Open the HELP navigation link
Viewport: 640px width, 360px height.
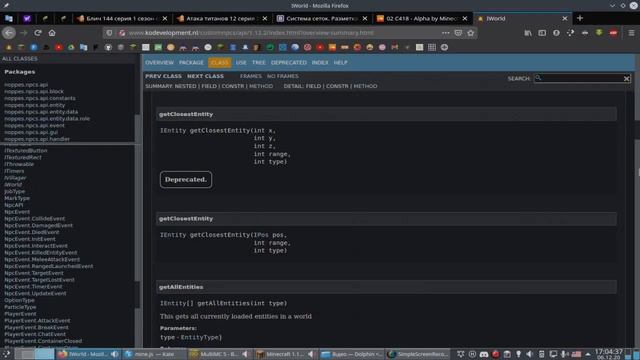pos(340,62)
